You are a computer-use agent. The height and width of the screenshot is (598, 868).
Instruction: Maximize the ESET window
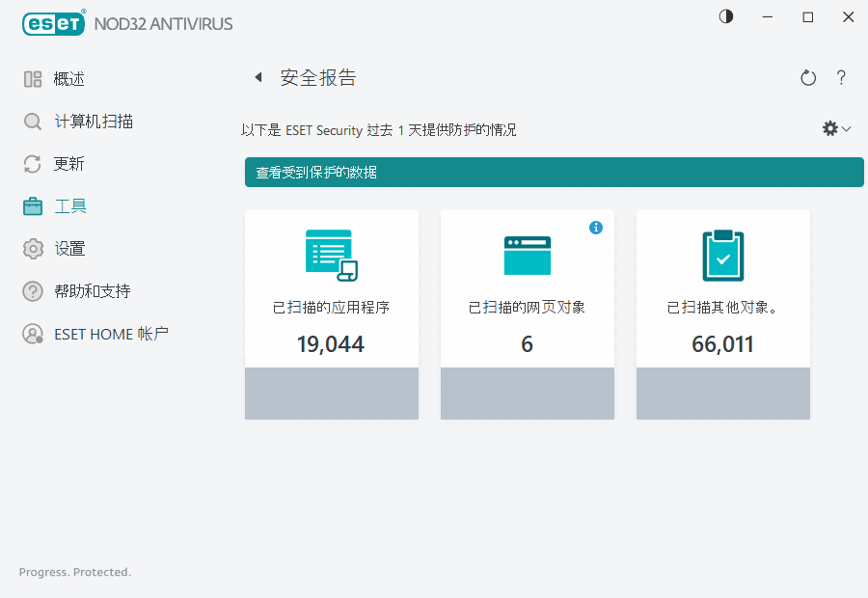coord(807,17)
